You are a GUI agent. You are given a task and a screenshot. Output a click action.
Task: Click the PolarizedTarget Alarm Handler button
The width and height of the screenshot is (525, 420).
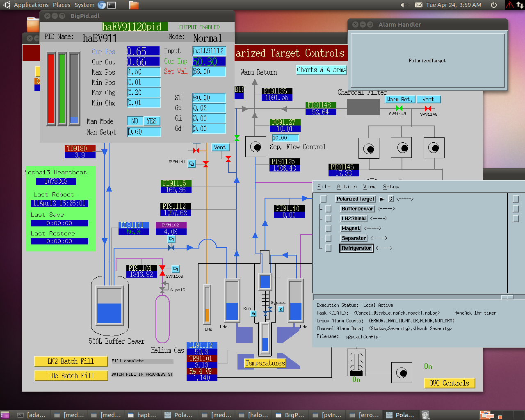(x=427, y=60)
